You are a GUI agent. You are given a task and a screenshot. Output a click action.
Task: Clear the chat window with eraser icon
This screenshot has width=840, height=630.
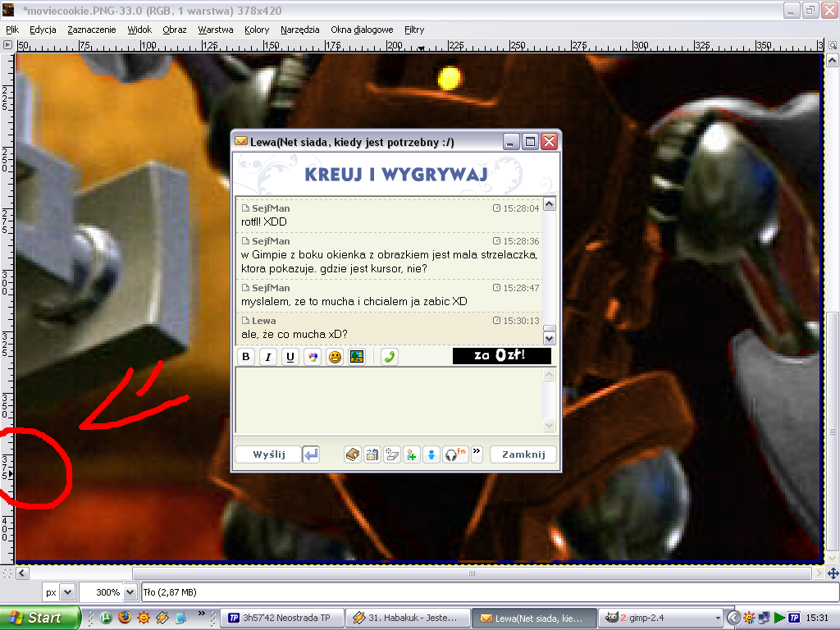tap(392, 454)
